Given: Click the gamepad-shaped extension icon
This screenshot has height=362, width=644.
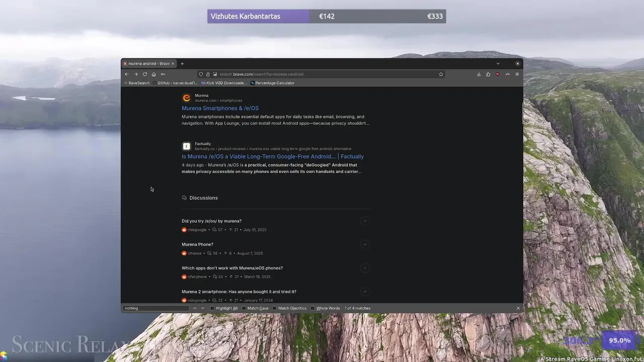Looking at the screenshot, I should [x=507, y=74].
